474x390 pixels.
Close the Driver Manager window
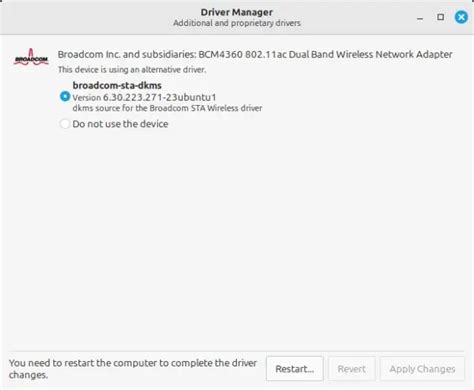click(x=461, y=17)
